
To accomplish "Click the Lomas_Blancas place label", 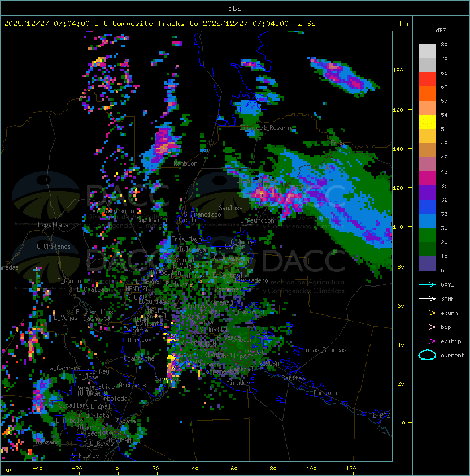I will (x=324, y=350).
